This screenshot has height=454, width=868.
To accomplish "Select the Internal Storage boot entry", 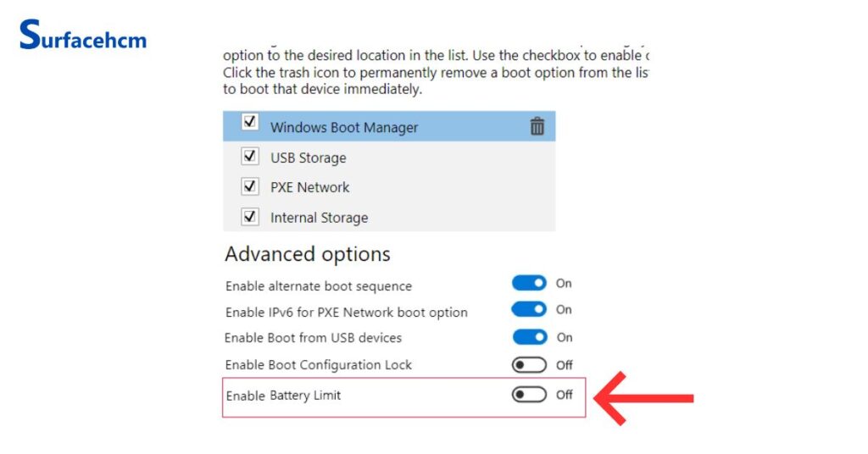I will click(x=319, y=218).
